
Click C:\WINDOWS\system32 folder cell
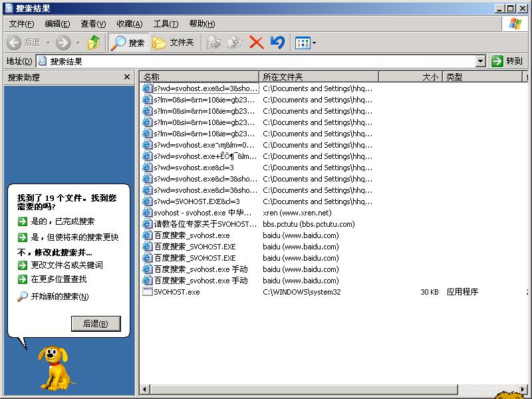click(302, 292)
